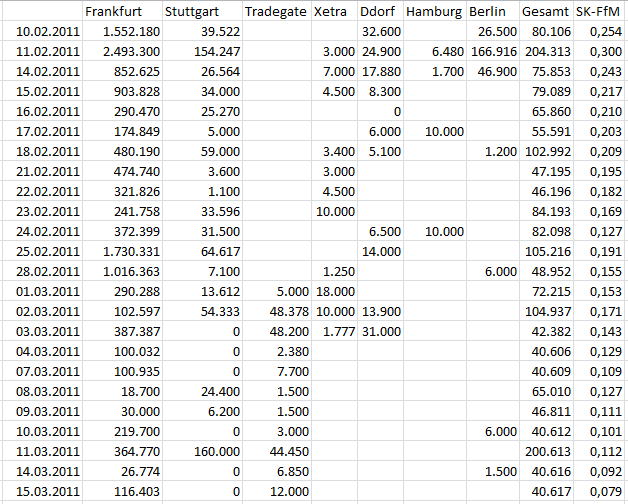Select Berlin value 26.500
Screen dimensions: 628x504
493,31
